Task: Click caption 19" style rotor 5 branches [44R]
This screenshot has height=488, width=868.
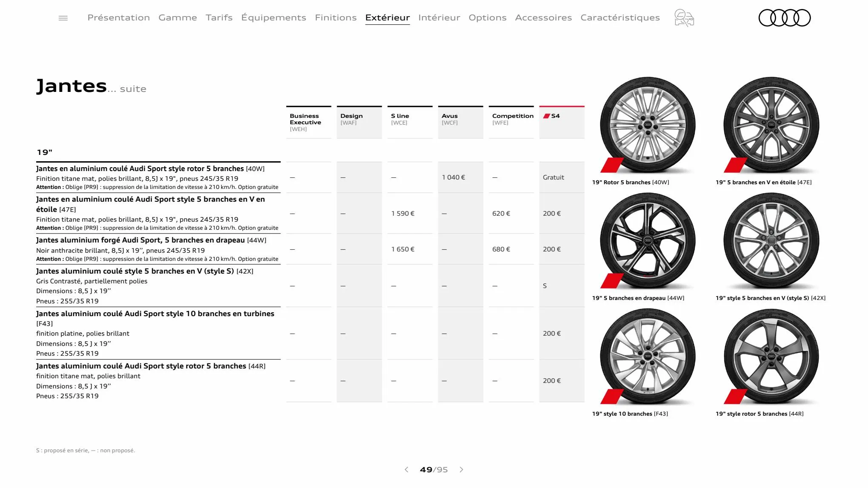Action: (759, 414)
